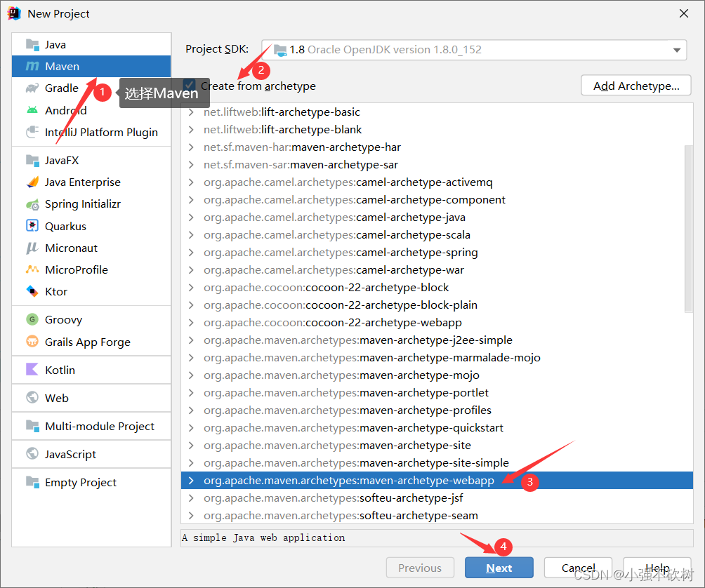Click the Add Archetype button
Viewport: 705px width, 588px height.
point(635,85)
